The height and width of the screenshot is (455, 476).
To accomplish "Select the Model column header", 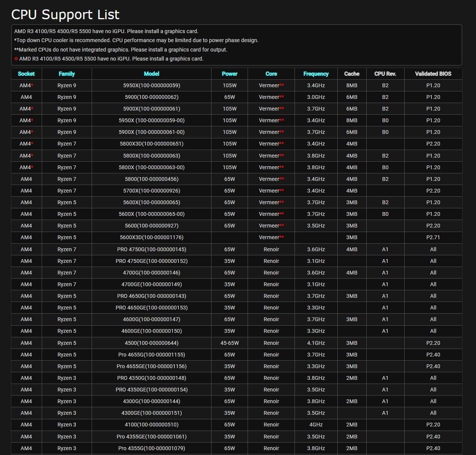I will (x=151, y=74).
